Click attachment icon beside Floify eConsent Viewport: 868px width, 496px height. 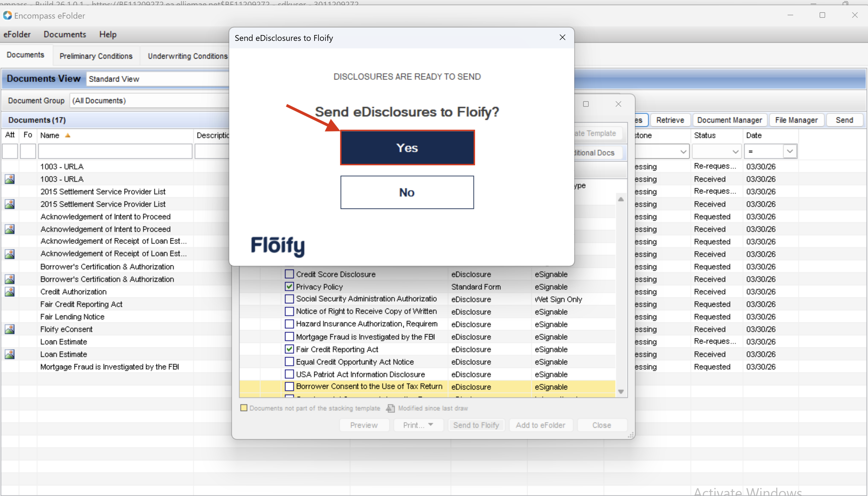(x=9, y=329)
